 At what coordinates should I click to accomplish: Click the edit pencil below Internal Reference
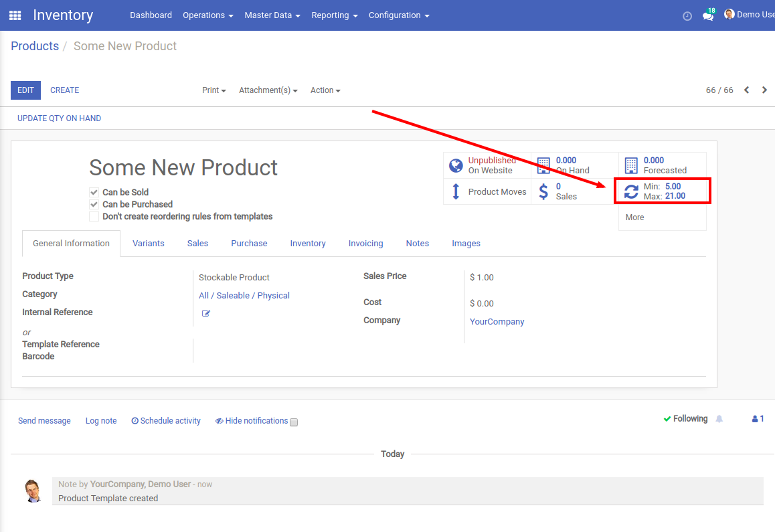(205, 313)
